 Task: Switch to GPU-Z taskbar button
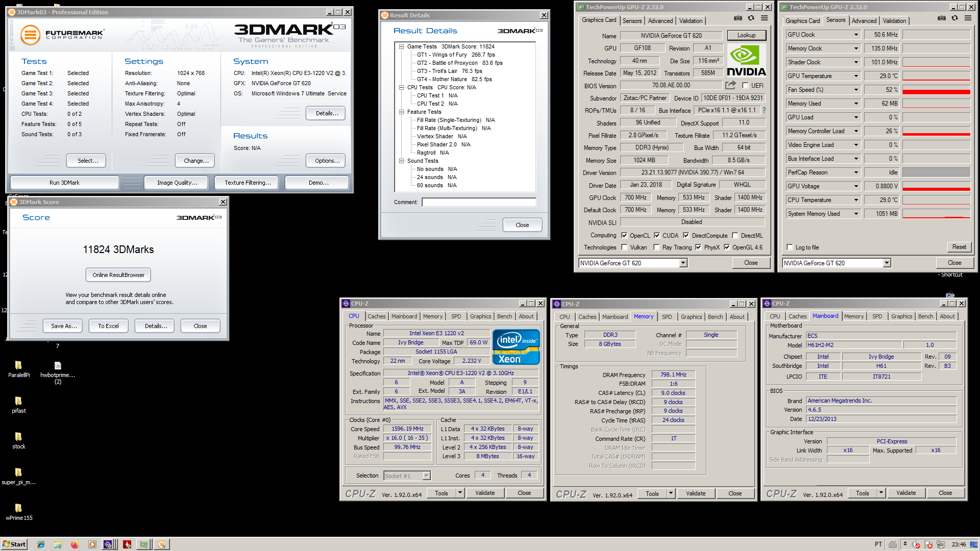[144, 544]
